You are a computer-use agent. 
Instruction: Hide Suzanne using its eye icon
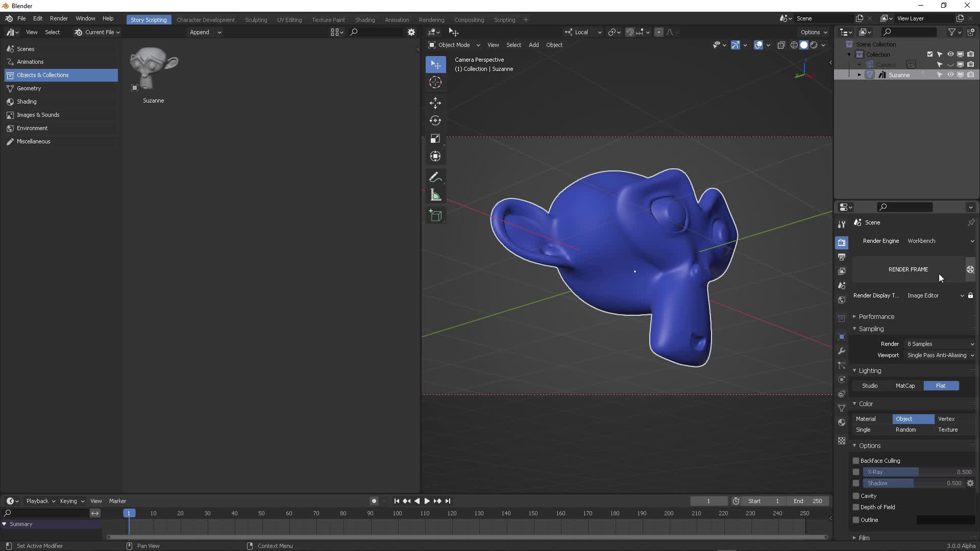click(950, 75)
